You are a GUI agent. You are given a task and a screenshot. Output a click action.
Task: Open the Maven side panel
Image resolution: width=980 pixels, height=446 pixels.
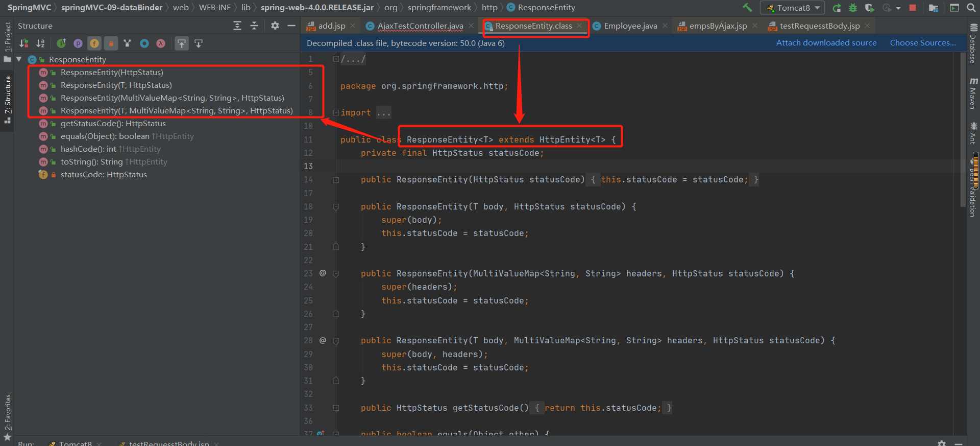coord(973,93)
